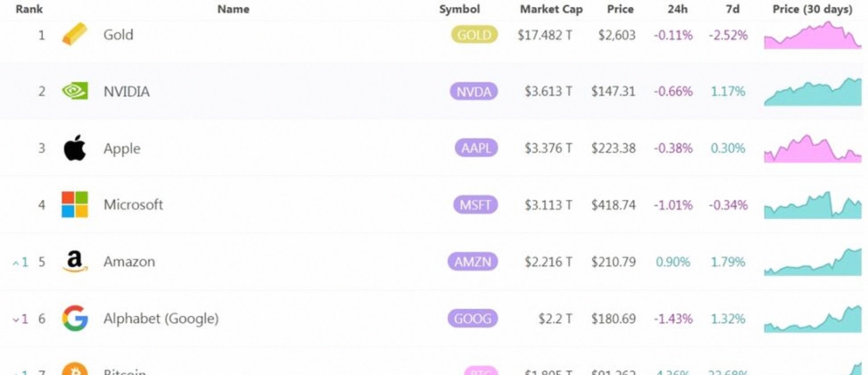Open the Alphabet (Google) link
The image size is (868, 375).
(x=161, y=318)
